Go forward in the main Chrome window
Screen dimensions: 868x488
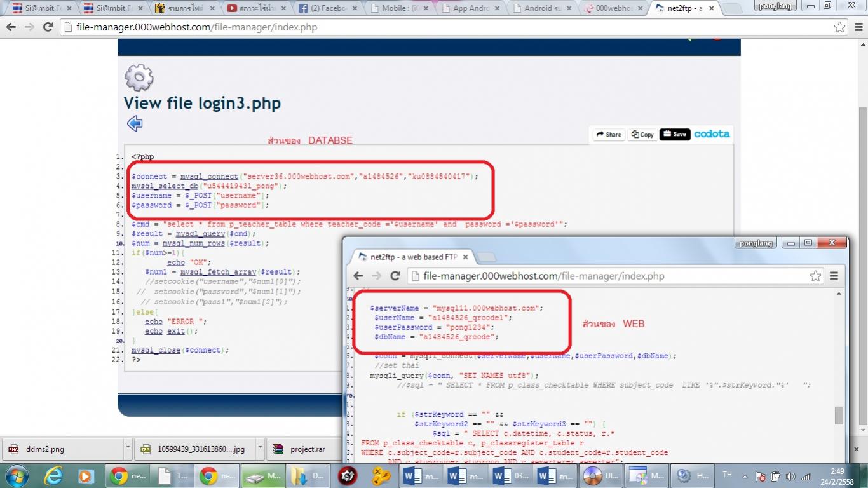(29, 27)
